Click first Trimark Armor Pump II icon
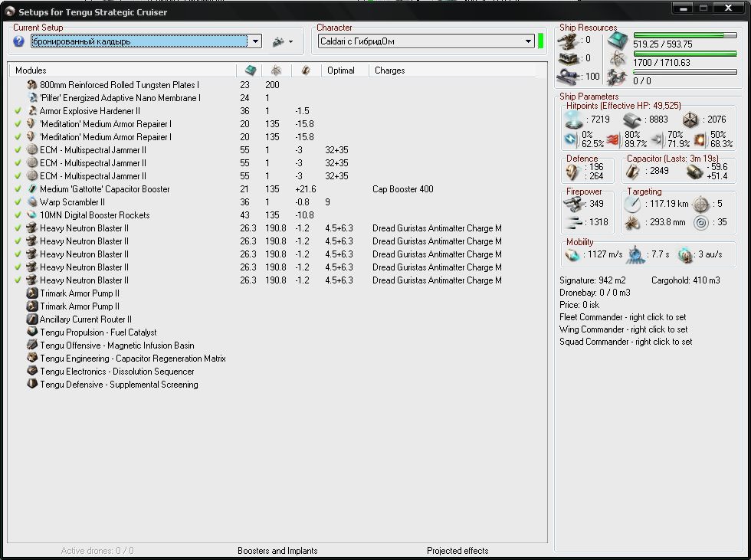Viewport: 751px width, 560px height. click(32, 293)
